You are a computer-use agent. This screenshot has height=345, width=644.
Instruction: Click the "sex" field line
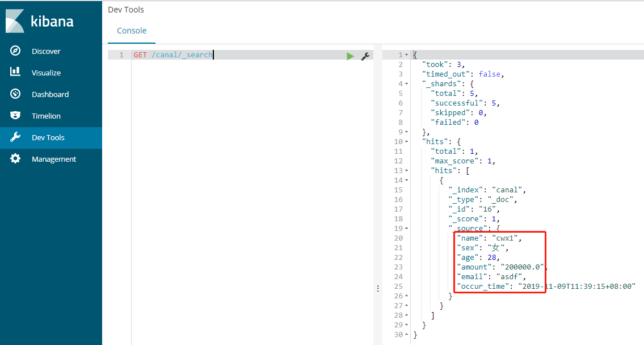[483, 247]
